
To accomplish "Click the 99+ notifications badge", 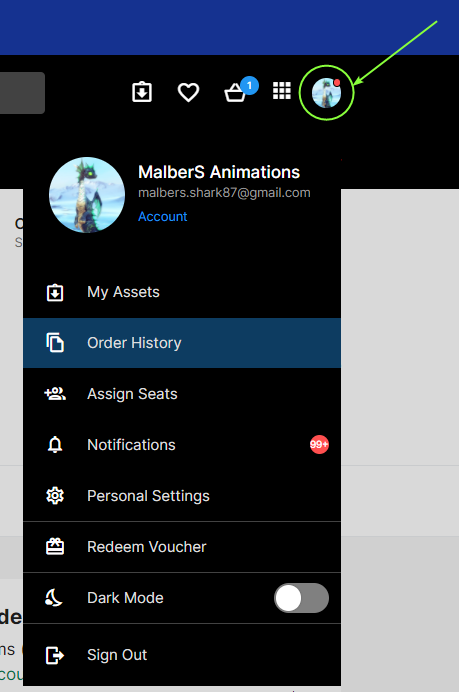I will tap(319, 444).
